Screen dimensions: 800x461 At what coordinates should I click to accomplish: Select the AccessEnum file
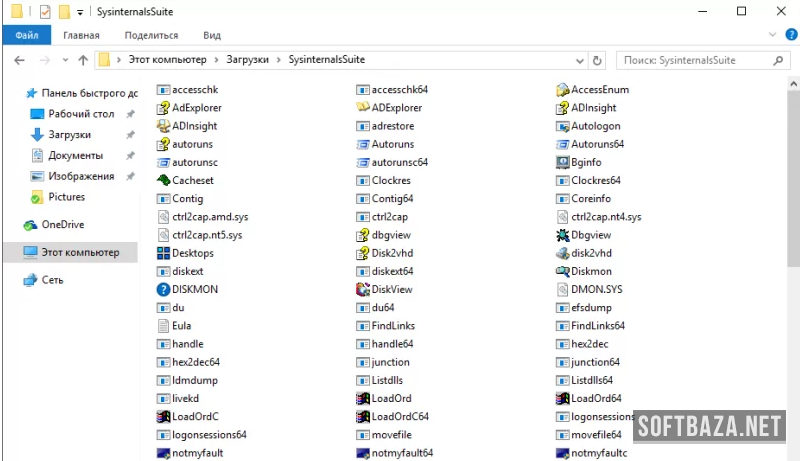564,90
